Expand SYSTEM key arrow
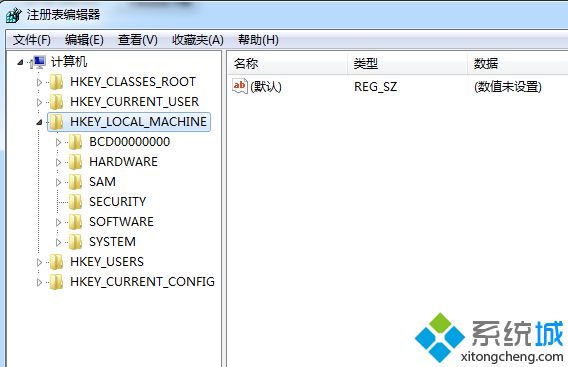 pos(58,242)
